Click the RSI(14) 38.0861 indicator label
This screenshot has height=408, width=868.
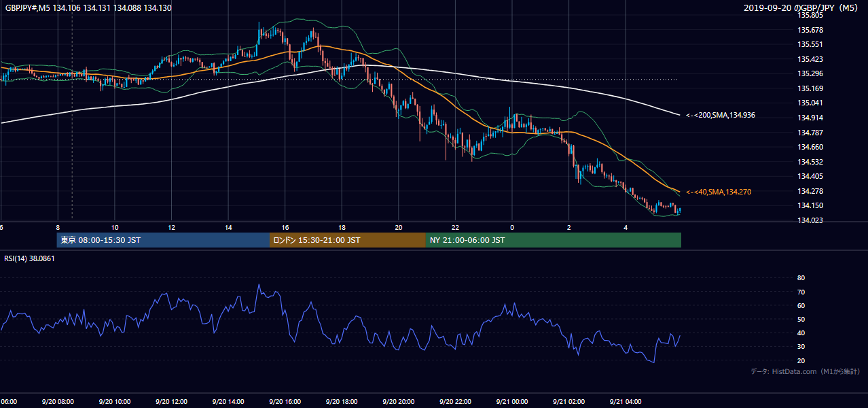[x=29, y=258]
